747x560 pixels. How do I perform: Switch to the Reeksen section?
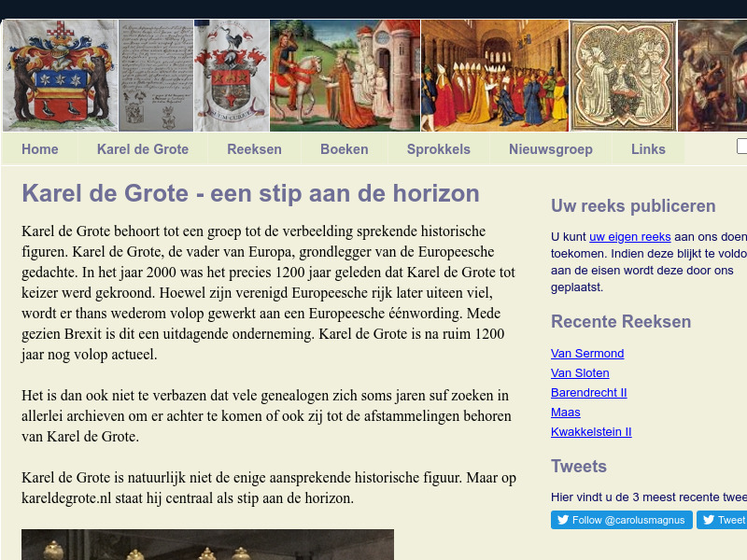click(x=254, y=148)
